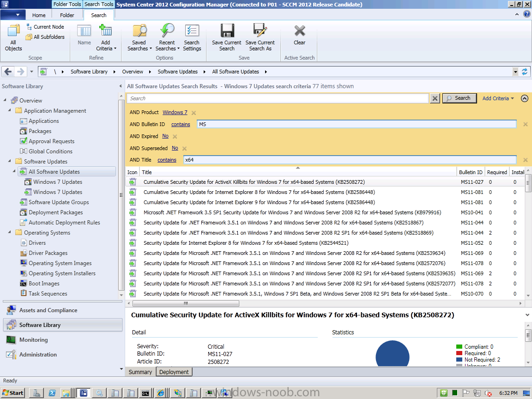Click the Search button

[459, 98]
